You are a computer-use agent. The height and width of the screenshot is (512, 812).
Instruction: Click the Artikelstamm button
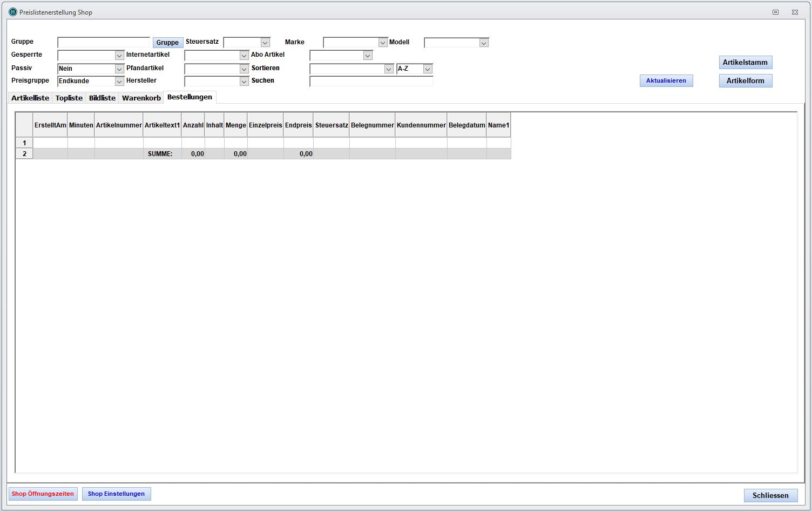tap(745, 63)
